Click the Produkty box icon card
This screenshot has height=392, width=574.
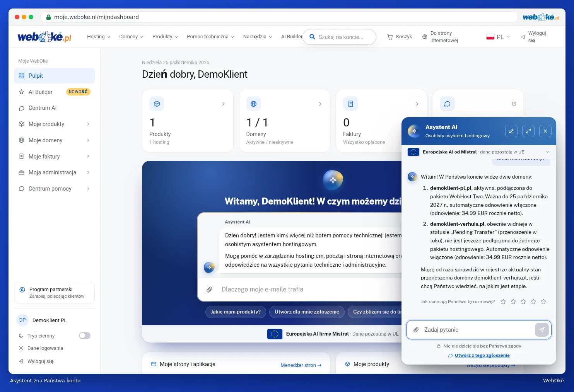tap(188, 121)
